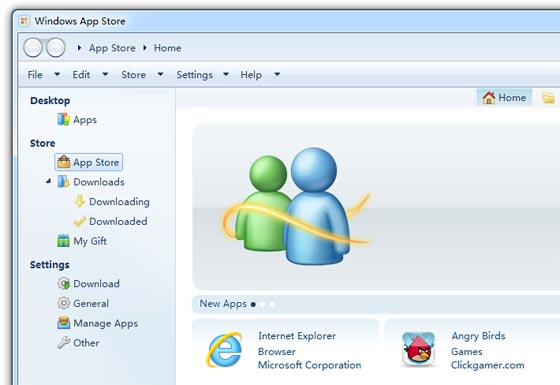Open the Edit menu

point(81,75)
